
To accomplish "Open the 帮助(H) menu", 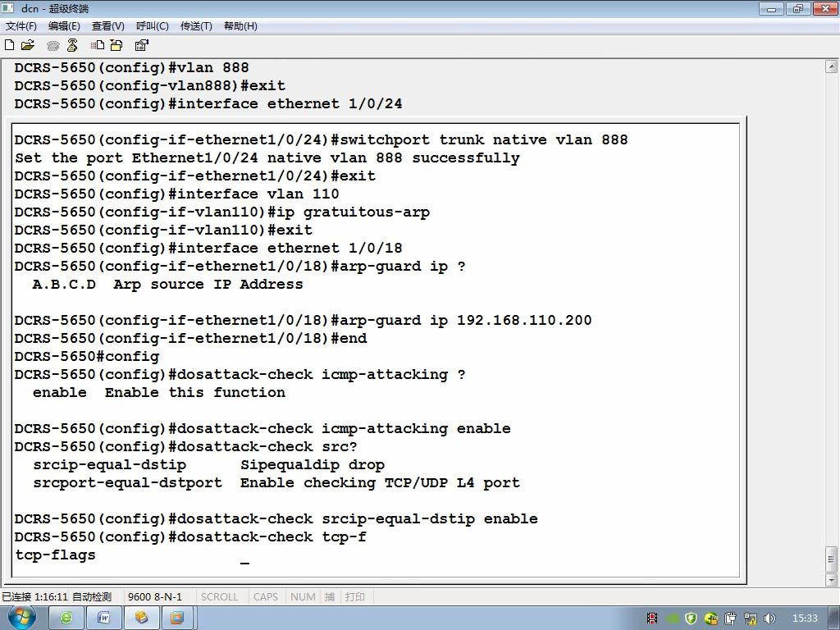I will click(x=240, y=25).
